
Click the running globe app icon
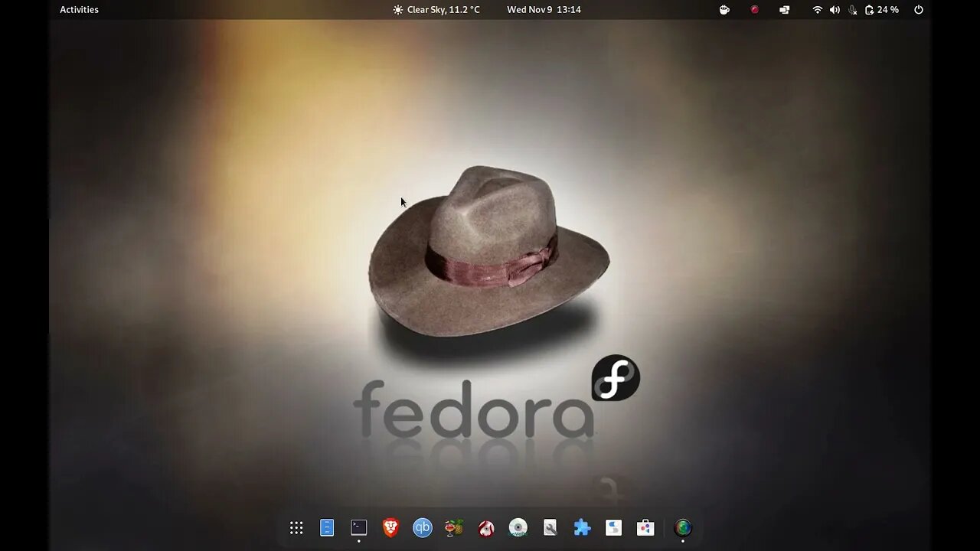[683, 527]
